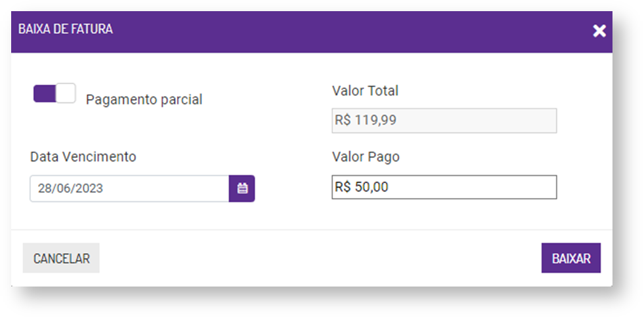Image resolution: width=644 pixels, height=318 pixels.
Task: Click the BAIXA DE FATURA title
Action: pyautogui.click(x=65, y=30)
